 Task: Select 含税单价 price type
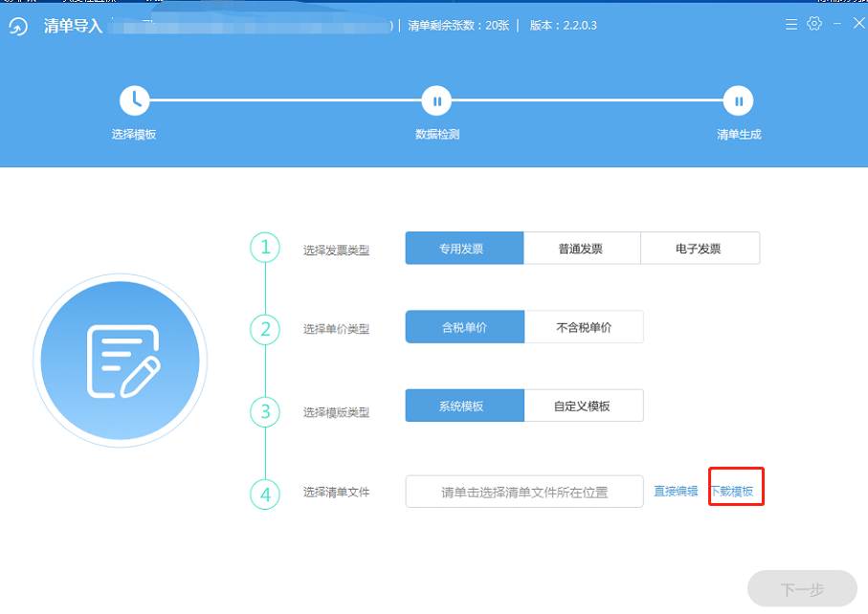[x=464, y=327]
